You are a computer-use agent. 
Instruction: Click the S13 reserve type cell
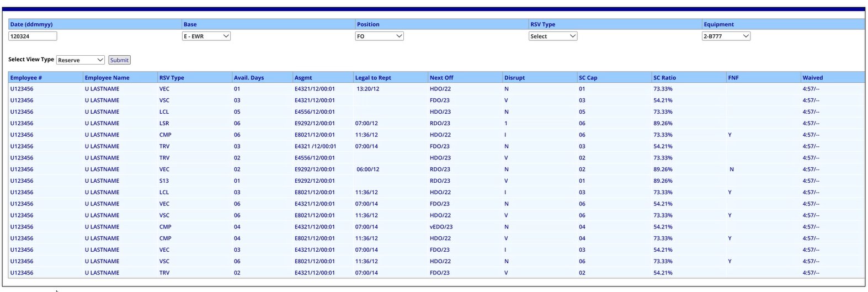click(164, 181)
